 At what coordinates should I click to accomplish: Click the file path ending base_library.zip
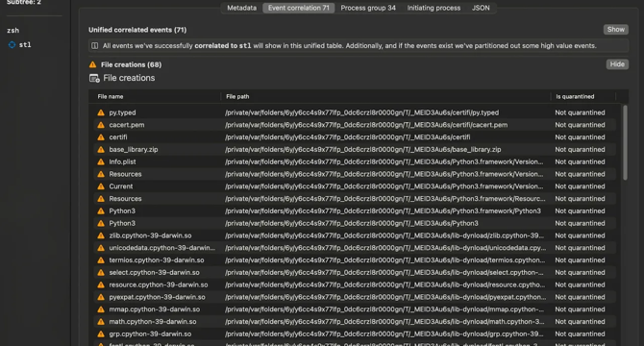point(362,149)
